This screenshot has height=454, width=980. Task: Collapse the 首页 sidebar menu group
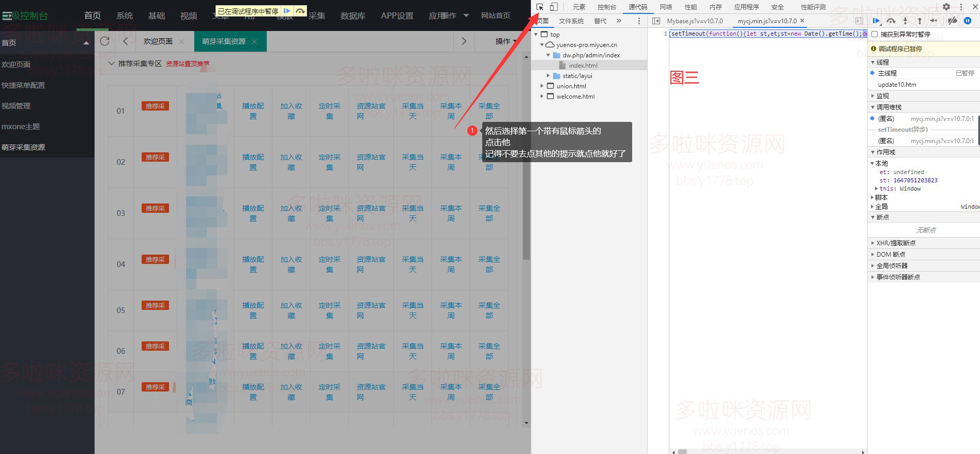click(86, 43)
